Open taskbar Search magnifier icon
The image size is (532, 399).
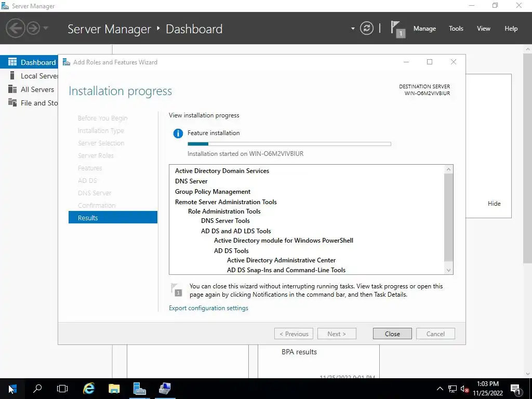click(37, 389)
